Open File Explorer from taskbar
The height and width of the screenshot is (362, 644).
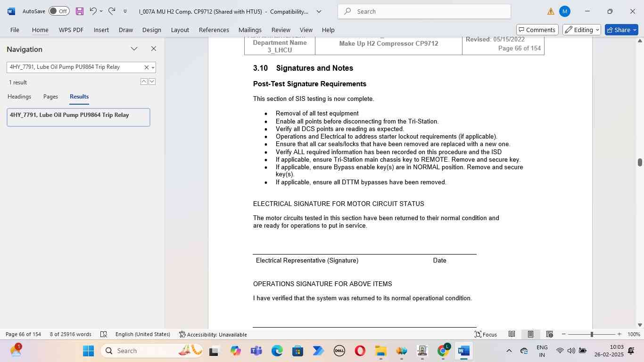381,351
